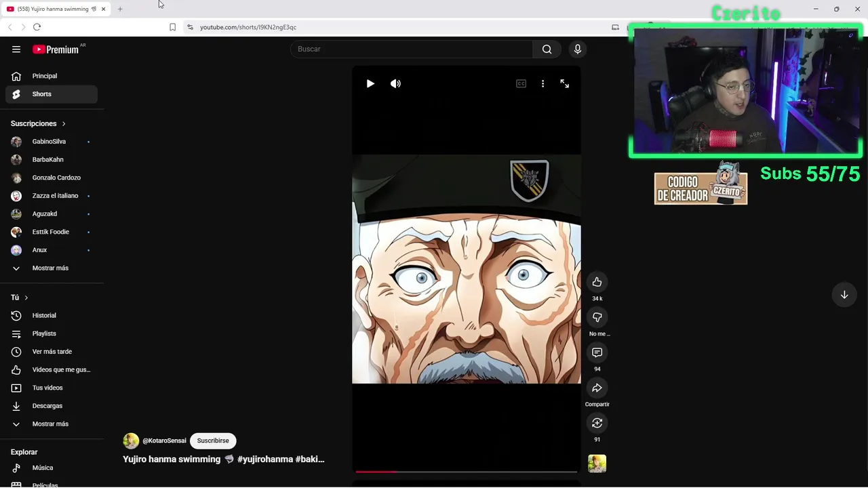
Task: Close the Yujiro hanma swimming tab
Action: coord(103,9)
